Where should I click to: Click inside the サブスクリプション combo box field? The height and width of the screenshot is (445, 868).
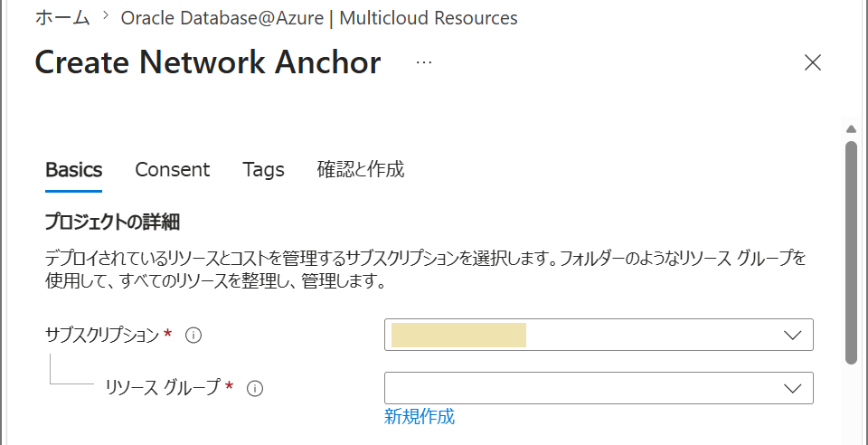pos(599,335)
